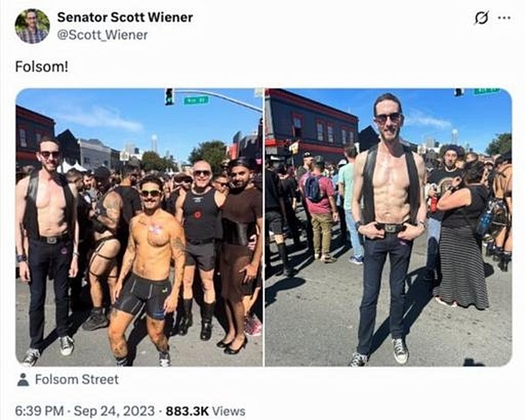
Task: Open the round profile avatar picture
Action: tap(32, 26)
